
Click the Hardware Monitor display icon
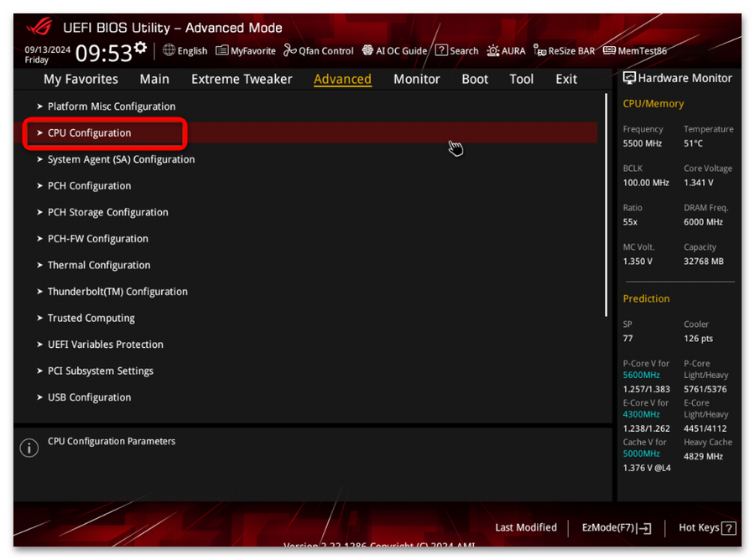coord(629,77)
